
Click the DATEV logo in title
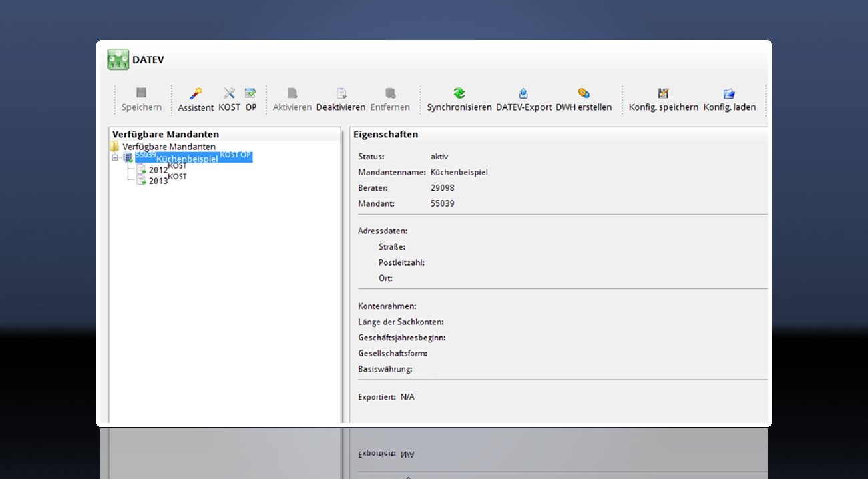click(118, 60)
